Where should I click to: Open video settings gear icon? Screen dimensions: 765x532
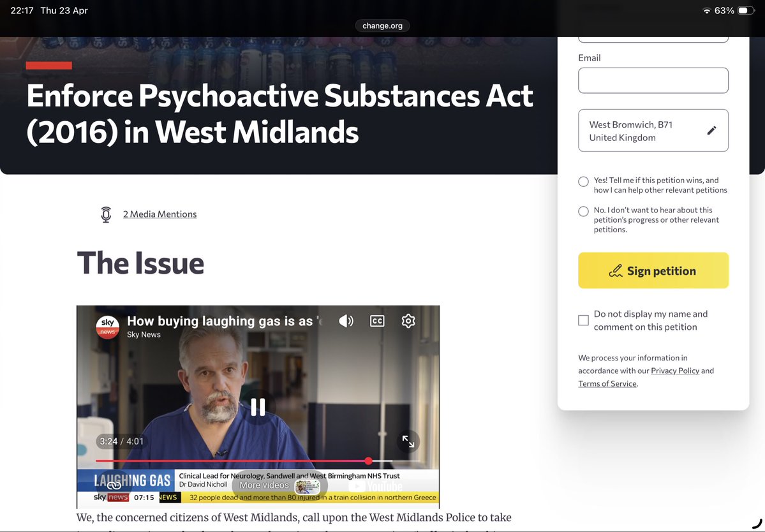(x=408, y=321)
